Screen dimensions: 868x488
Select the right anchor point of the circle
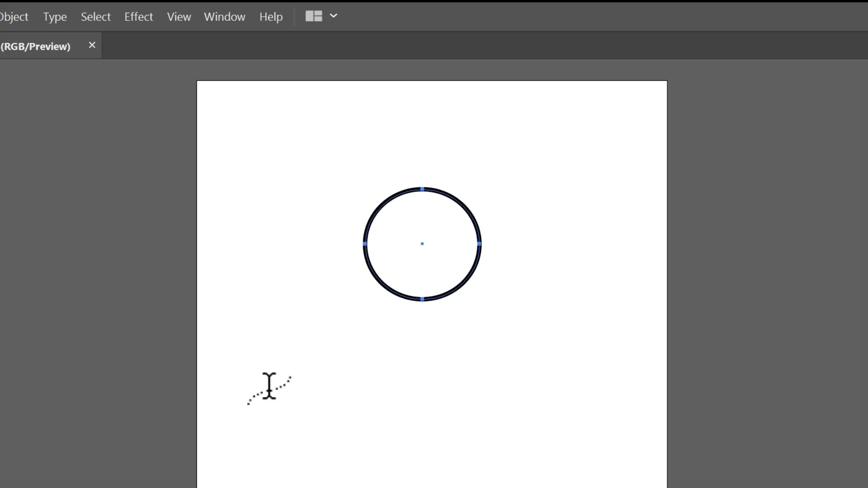click(x=478, y=244)
